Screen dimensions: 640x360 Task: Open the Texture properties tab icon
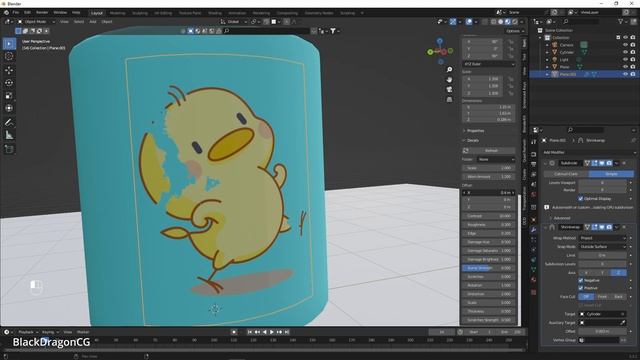(x=533, y=292)
